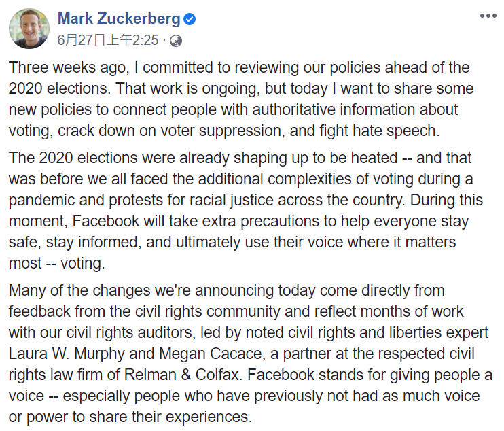Viewport: 504px width, 431px height.
Task: Click the paragraph starting 'Many of the changes'
Action: (251, 354)
